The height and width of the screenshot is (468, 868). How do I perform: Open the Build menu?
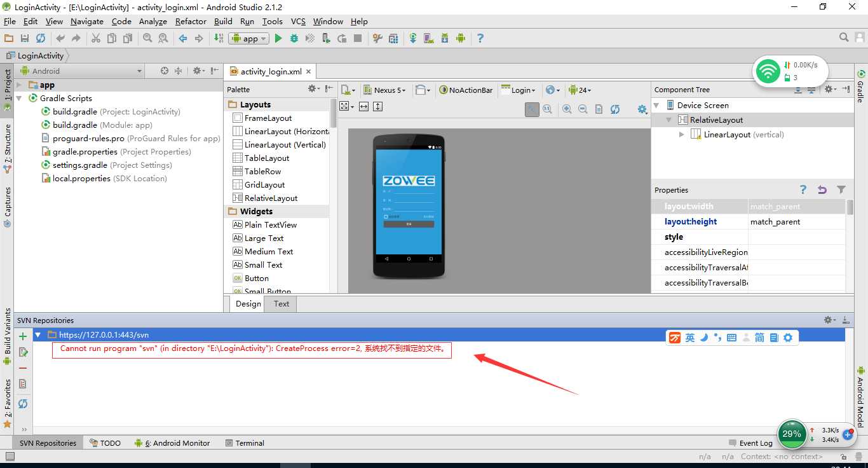coord(223,21)
